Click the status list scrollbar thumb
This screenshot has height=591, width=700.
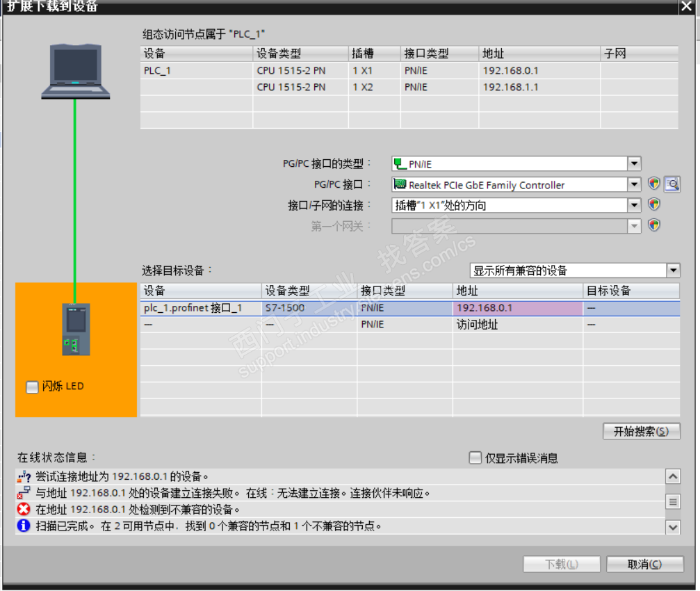[673, 502]
